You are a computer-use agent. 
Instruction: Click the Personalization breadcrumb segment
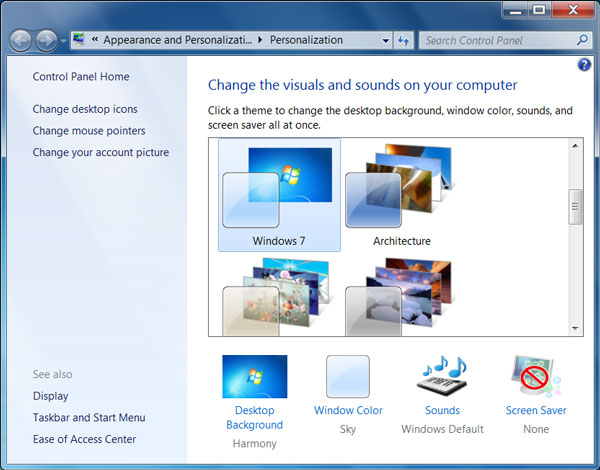click(306, 40)
